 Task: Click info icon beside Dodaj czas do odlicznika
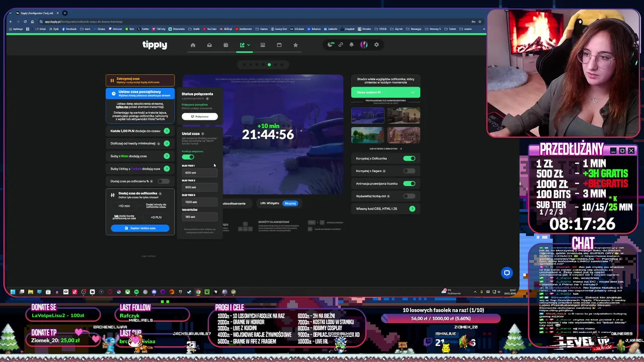[160, 194]
